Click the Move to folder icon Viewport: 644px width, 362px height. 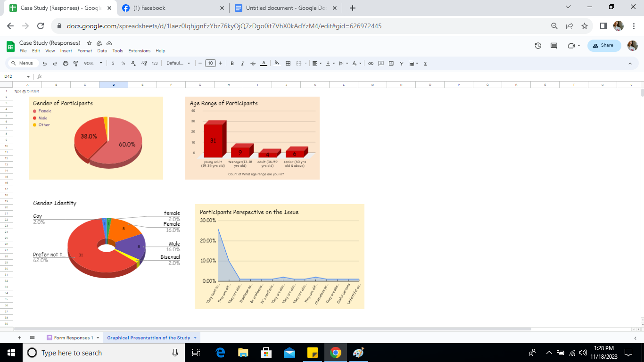tap(99, 43)
